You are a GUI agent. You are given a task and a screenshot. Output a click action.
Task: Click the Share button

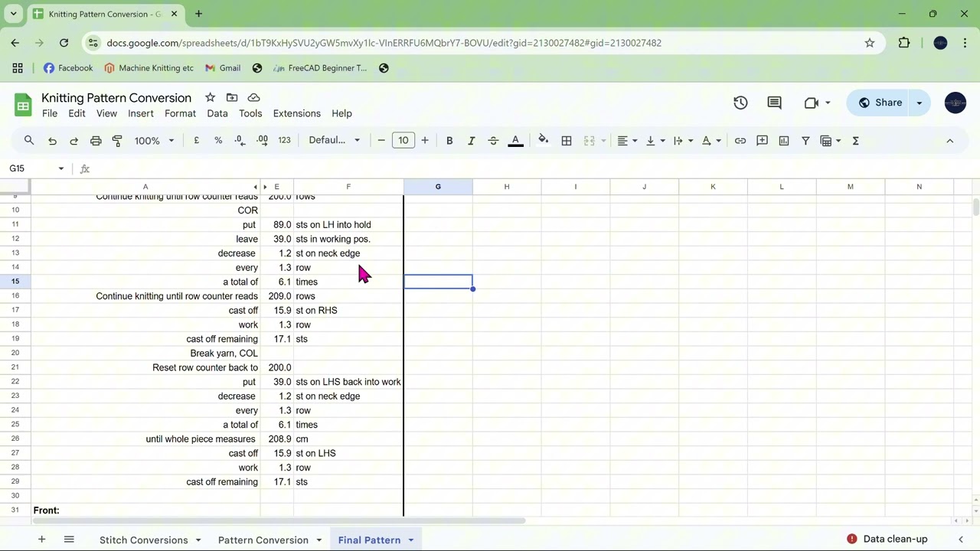click(879, 103)
